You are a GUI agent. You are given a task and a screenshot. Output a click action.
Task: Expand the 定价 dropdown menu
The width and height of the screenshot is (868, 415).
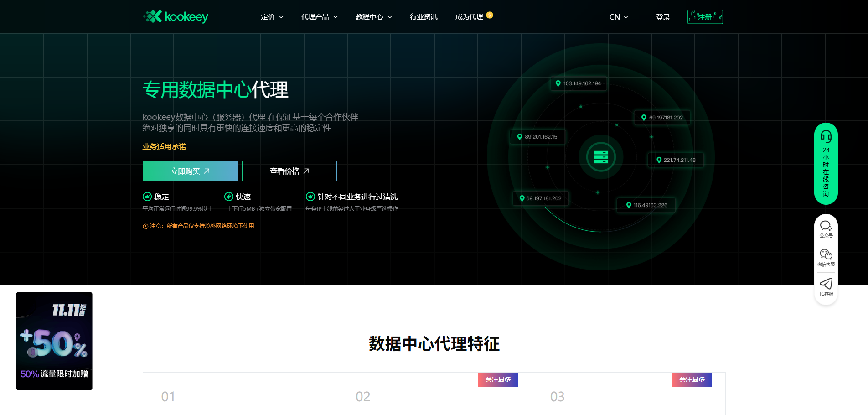coord(272,16)
